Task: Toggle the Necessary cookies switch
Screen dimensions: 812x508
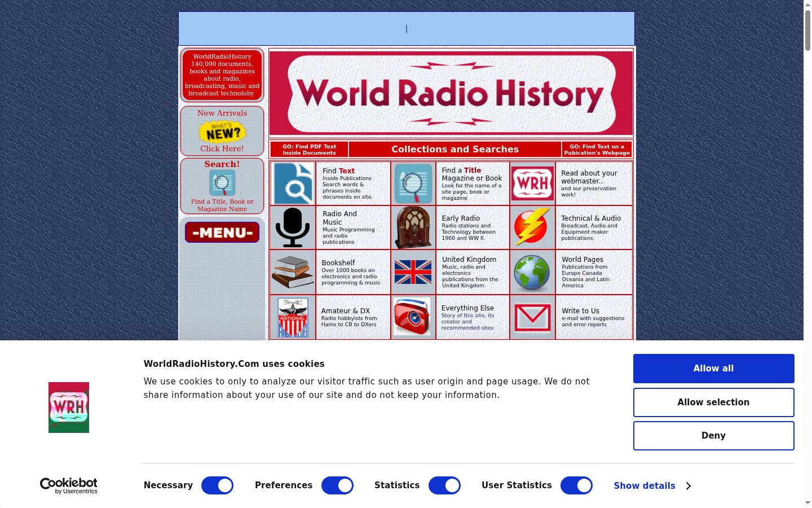Action: [x=217, y=485]
